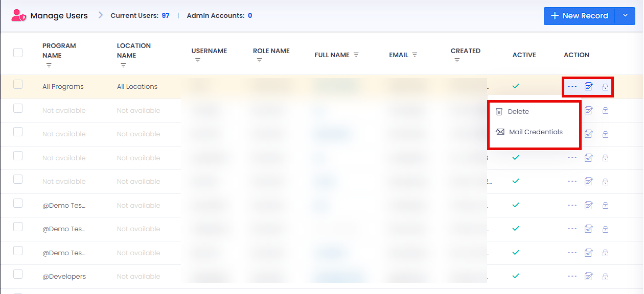644x294 pixels.
Task: Click the Manage Users page title
Action: click(59, 16)
